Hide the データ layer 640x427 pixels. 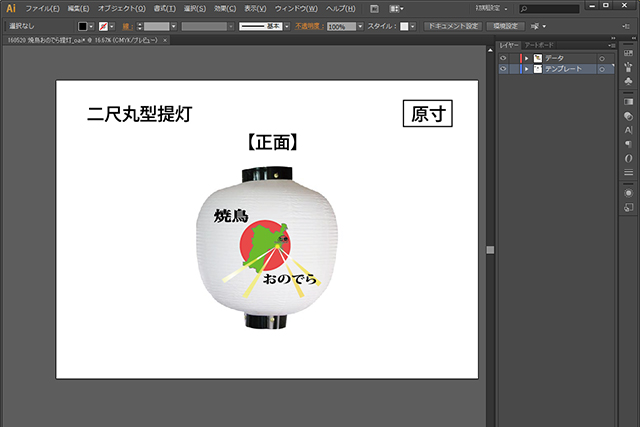point(502,58)
